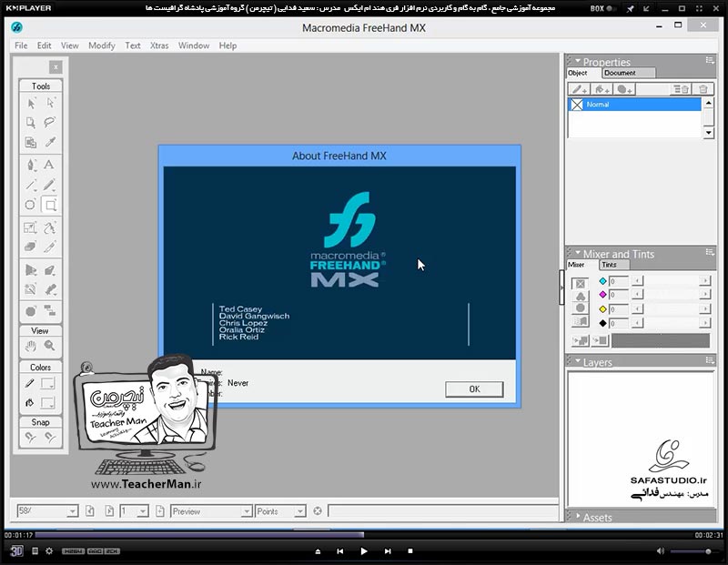Open the Modify menu
The width and height of the screenshot is (728, 565).
coord(102,45)
